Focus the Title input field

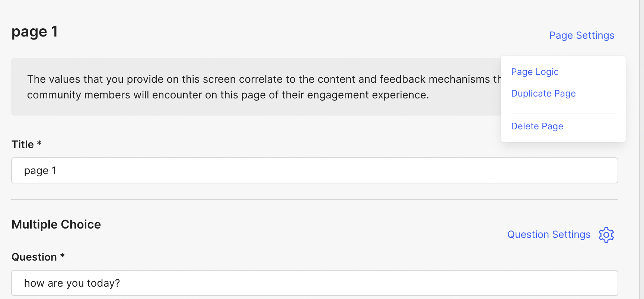tap(315, 170)
